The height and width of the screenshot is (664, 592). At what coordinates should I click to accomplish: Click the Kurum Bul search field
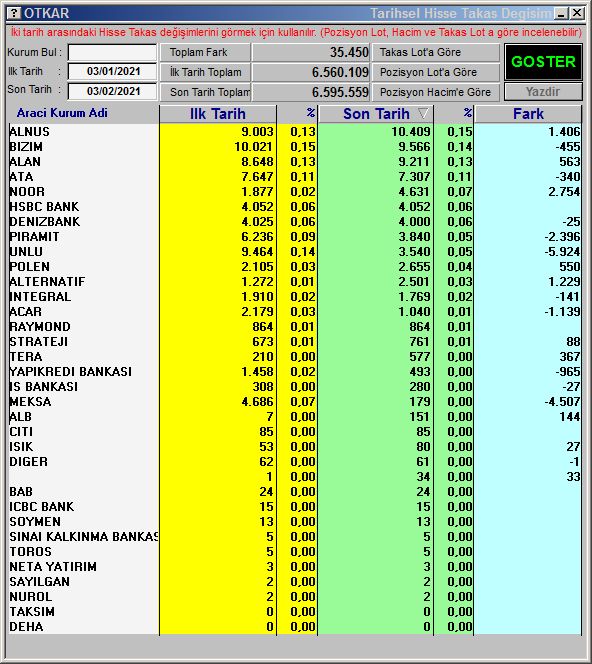pos(112,53)
